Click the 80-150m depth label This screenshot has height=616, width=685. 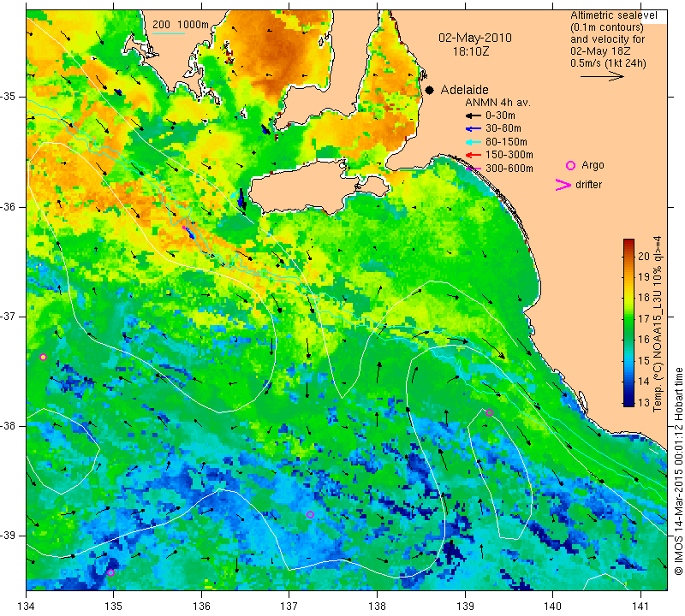(506, 142)
